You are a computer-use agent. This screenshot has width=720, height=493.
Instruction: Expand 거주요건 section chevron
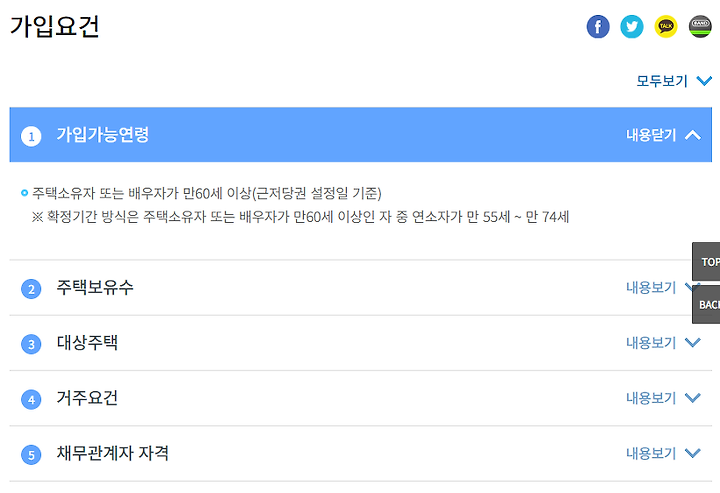point(693,398)
